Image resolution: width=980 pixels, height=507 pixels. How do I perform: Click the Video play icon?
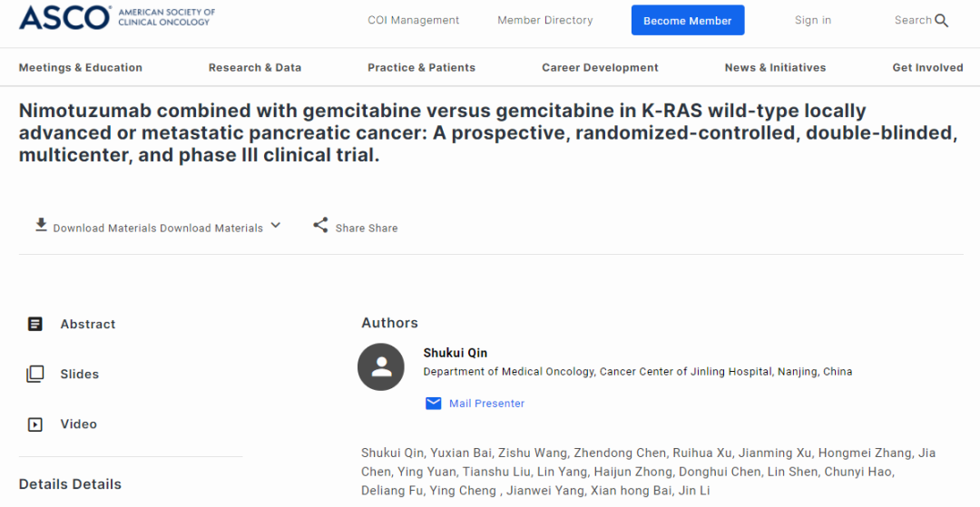coord(35,424)
